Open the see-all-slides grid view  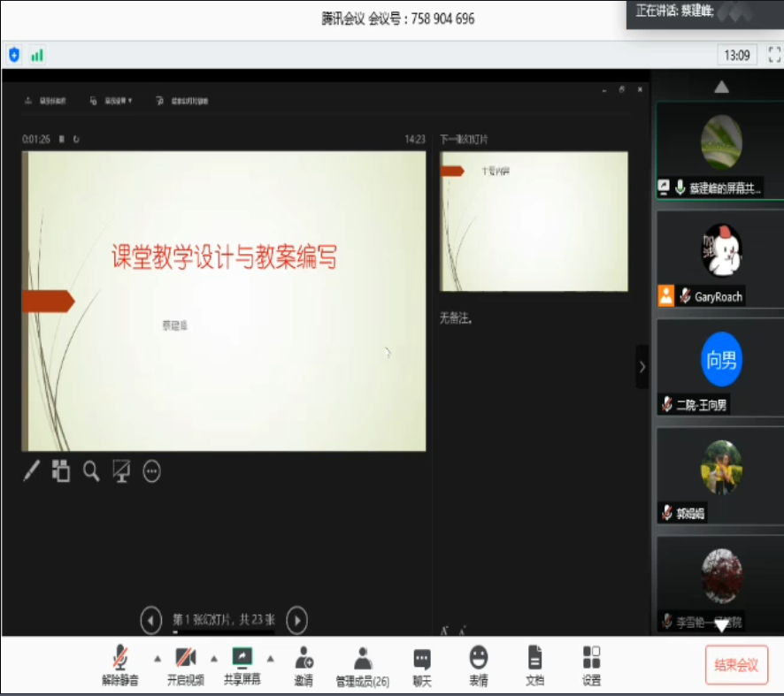(x=60, y=471)
